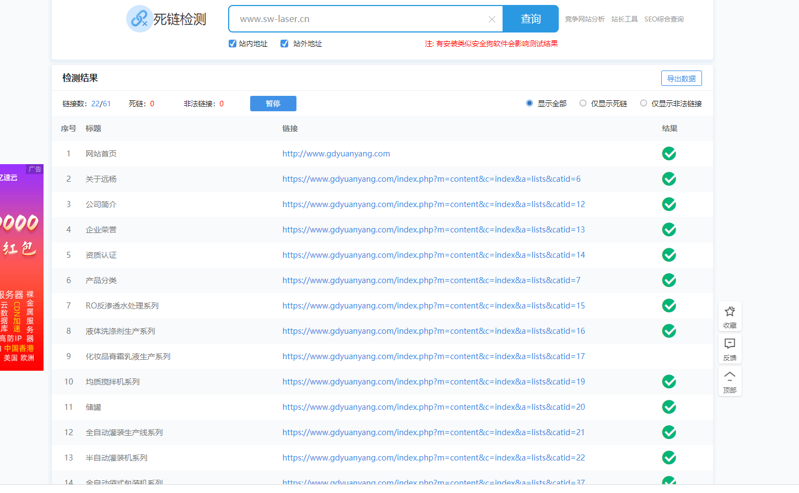
Task: Open the 竞争网站分析 menu link
Action: coord(584,19)
